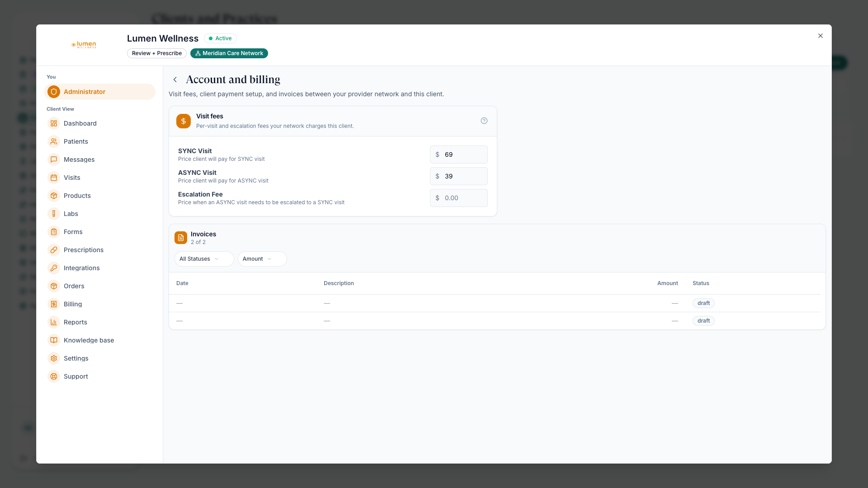Image resolution: width=868 pixels, height=488 pixels.
Task: Click the Support lifebuoy icon
Action: coord(54,376)
